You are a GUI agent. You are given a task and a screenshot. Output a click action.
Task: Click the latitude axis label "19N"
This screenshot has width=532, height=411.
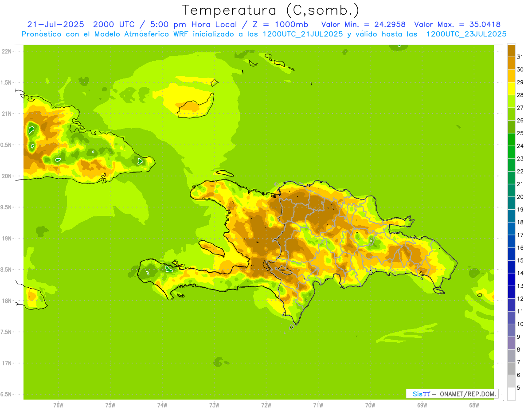click(x=7, y=239)
